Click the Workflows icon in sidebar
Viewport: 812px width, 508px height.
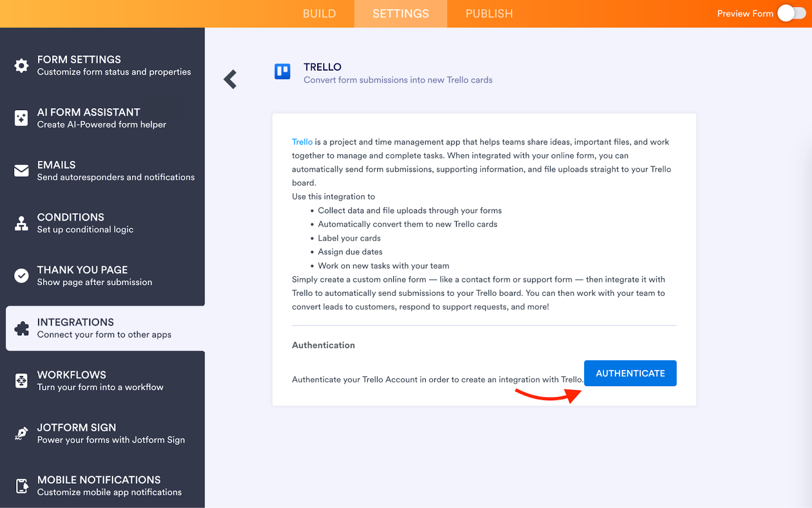click(21, 381)
